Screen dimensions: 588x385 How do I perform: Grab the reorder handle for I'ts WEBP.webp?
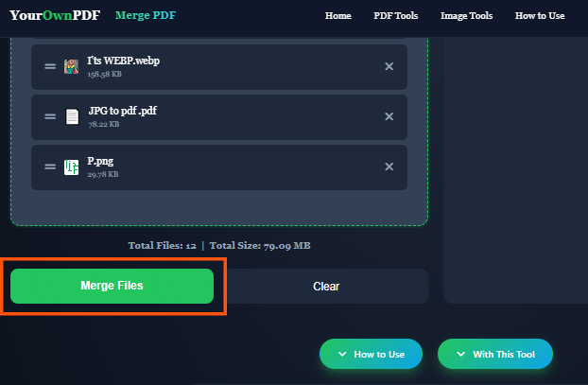click(x=50, y=66)
